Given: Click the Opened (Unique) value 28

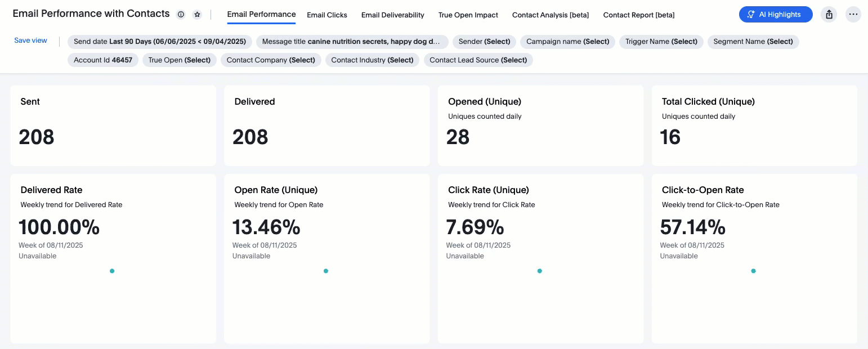Looking at the screenshot, I should (458, 137).
